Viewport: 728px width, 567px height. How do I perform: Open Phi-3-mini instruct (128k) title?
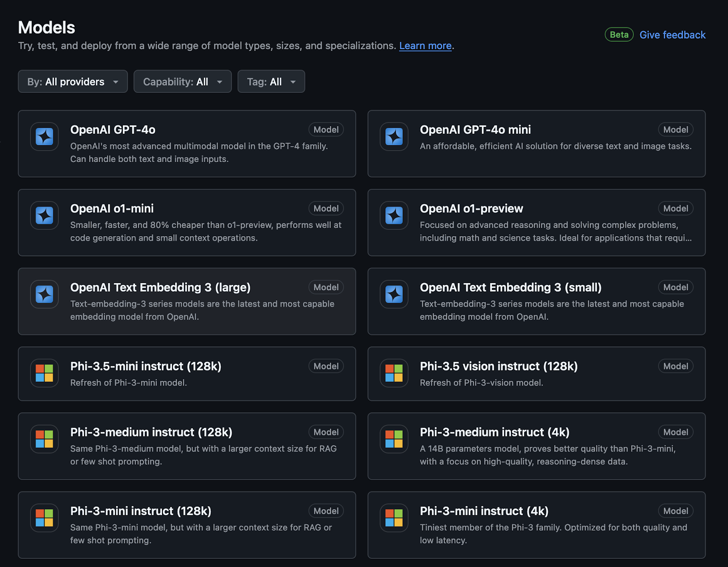tap(141, 511)
